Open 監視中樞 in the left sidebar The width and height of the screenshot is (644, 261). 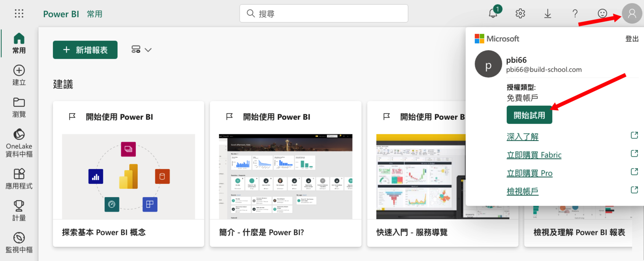click(x=19, y=242)
